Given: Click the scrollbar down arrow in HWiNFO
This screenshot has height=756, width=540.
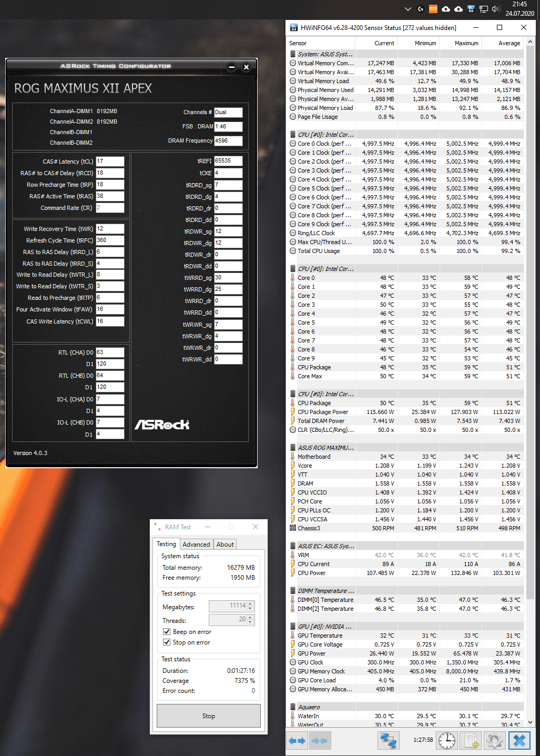Looking at the screenshot, I should (x=530, y=722).
